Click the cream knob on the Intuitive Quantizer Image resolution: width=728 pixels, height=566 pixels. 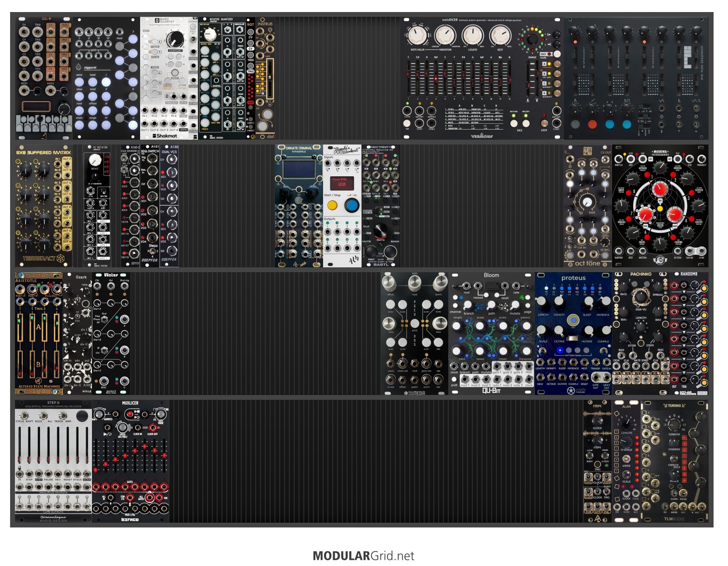[209, 34]
